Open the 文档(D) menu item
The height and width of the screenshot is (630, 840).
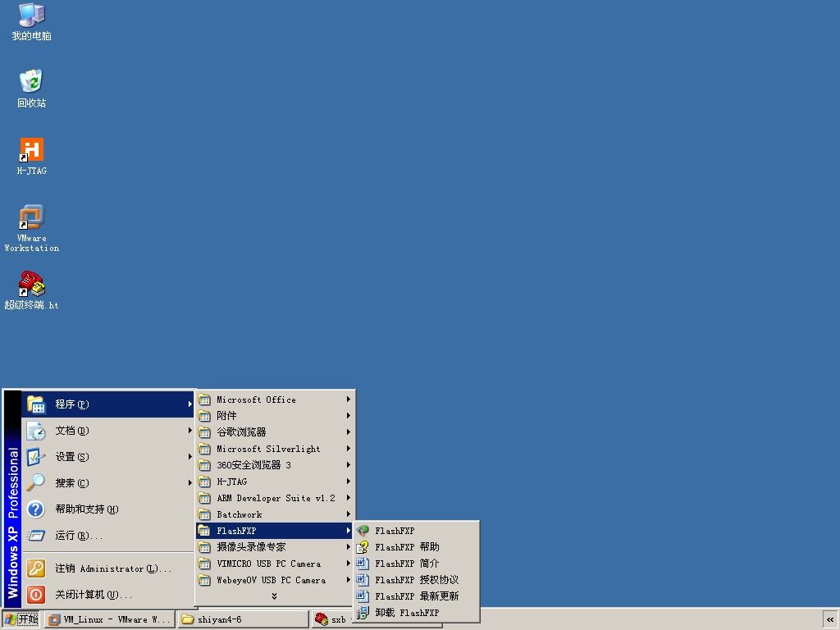(x=108, y=431)
